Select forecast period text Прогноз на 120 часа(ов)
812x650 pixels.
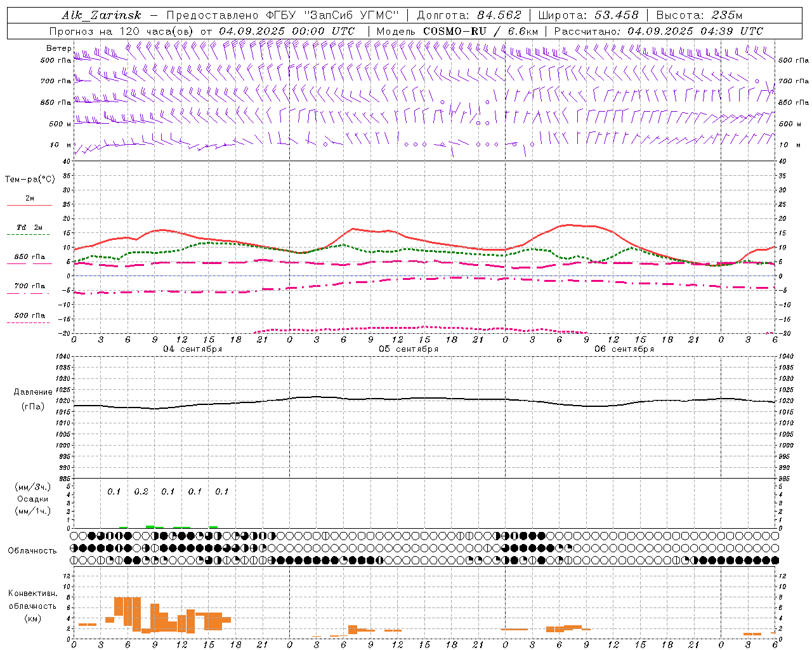(x=122, y=31)
